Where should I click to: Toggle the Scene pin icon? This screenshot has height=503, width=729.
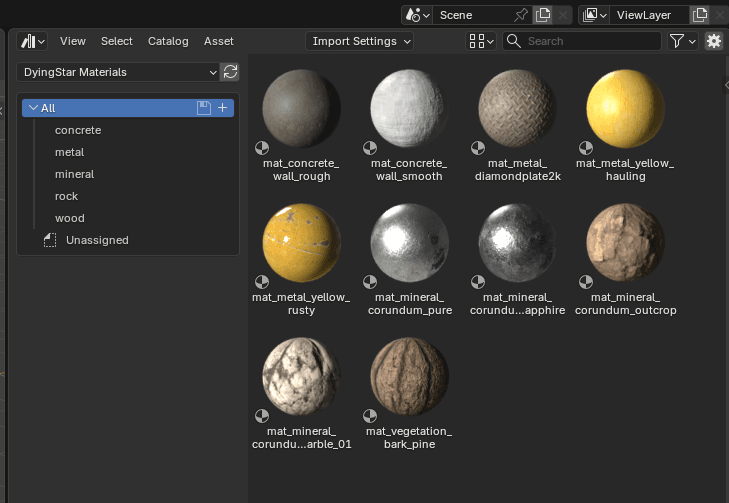pos(521,15)
